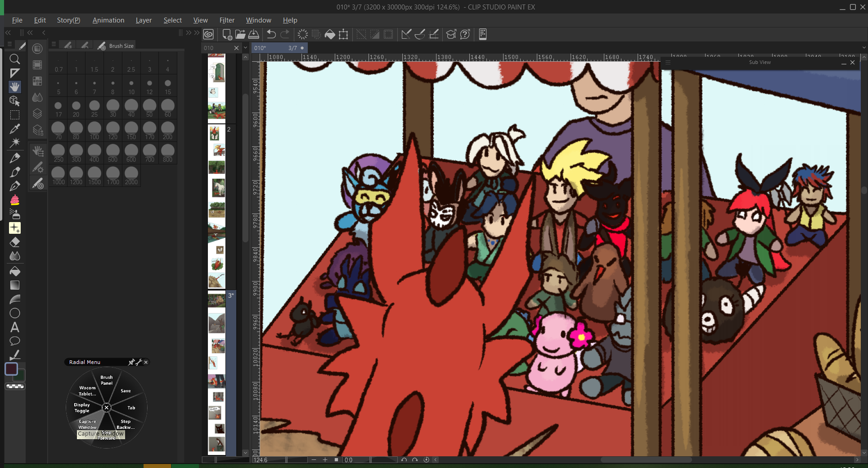Click the Clear spinner icon in command bar
Viewport: 868px width, 468px height.
tap(303, 34)
